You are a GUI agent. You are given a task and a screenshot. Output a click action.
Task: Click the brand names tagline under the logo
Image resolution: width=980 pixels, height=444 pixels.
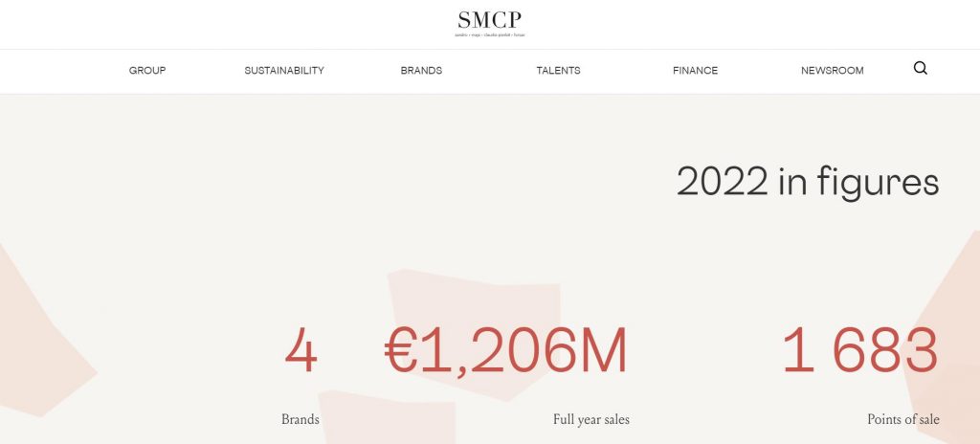(490, 35)
